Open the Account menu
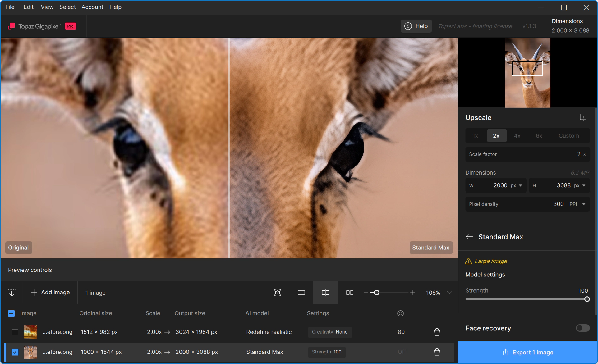 92,7
